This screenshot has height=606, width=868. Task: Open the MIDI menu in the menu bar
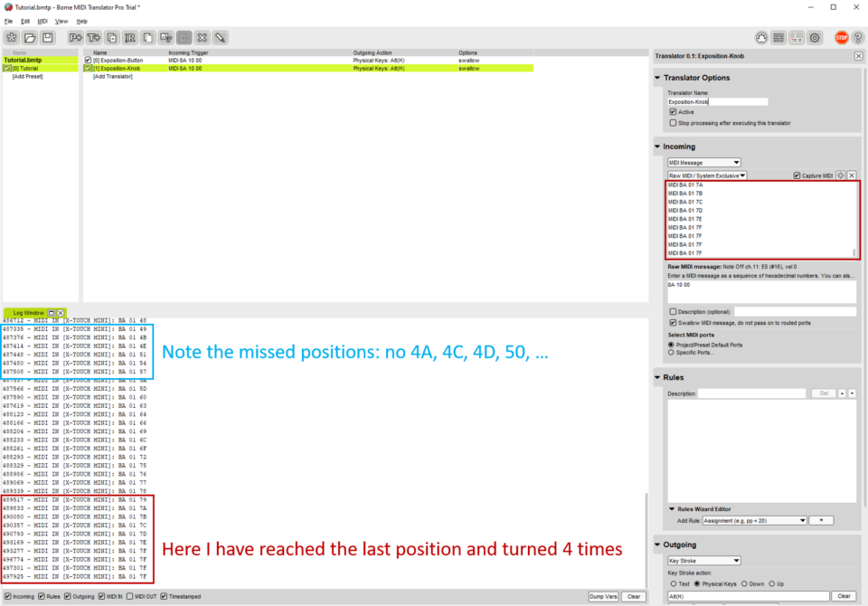pos(42,21)
